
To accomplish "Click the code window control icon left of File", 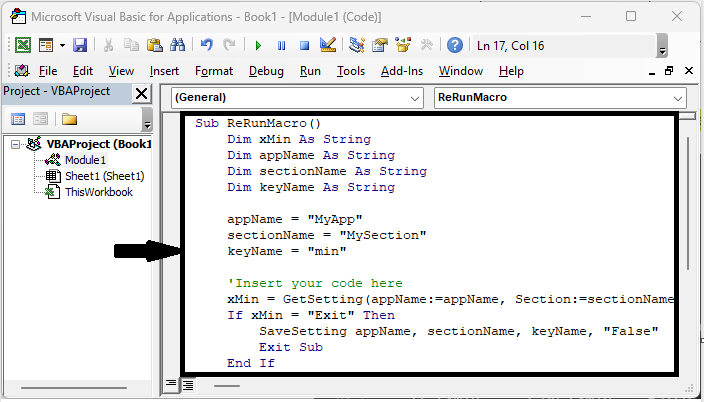I will (22, 71).
